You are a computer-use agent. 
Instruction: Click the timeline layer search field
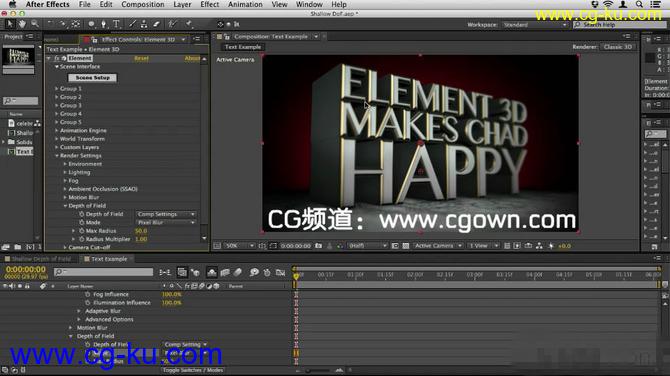pyautogui.click(x=103, y=272)
